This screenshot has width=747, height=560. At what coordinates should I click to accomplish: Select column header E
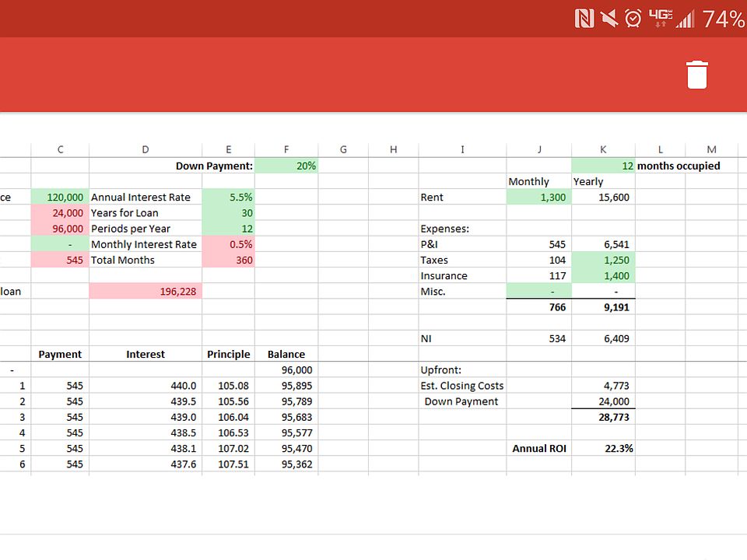(x=229, y=149)
